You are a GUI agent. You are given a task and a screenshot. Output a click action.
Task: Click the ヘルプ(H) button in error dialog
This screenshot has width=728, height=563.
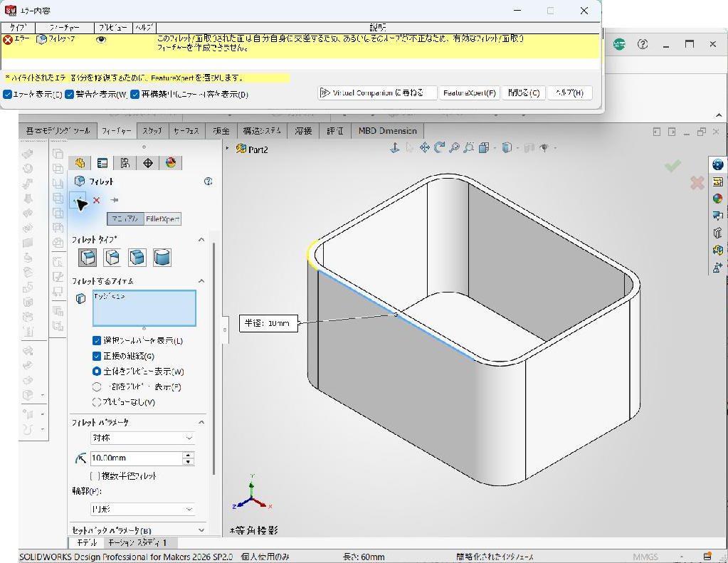tap(570, 93)
